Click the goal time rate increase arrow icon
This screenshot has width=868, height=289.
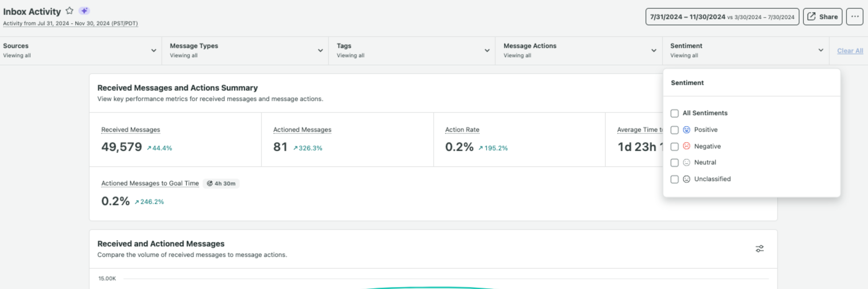pyautogui.click(x=137, y=202)
